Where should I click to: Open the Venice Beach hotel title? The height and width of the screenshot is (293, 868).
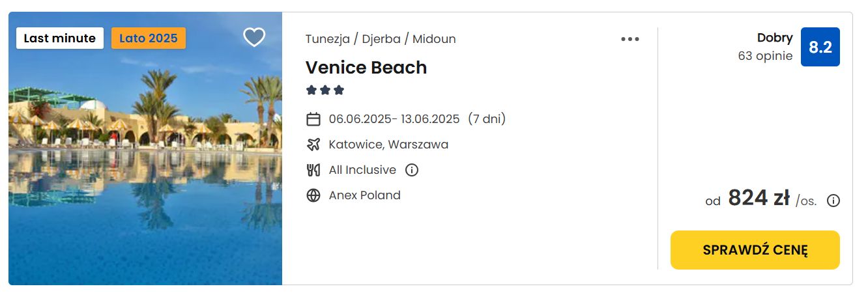click(366, 68)
